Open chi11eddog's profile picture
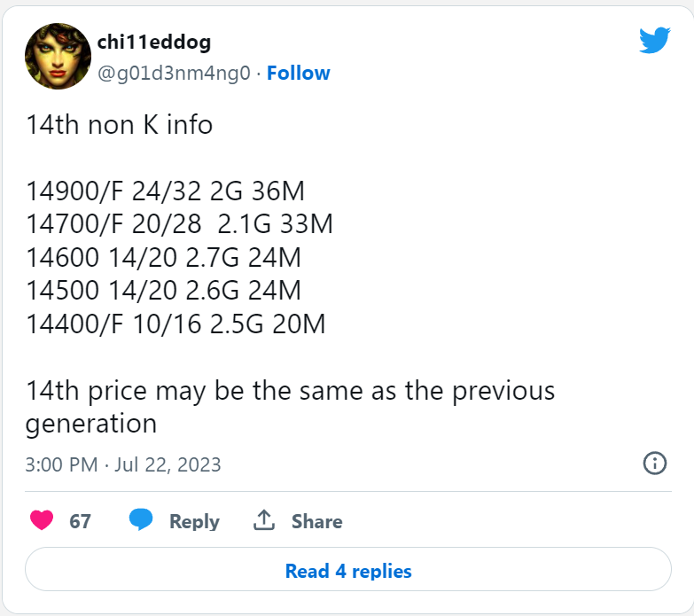 [x=58, y=56]
